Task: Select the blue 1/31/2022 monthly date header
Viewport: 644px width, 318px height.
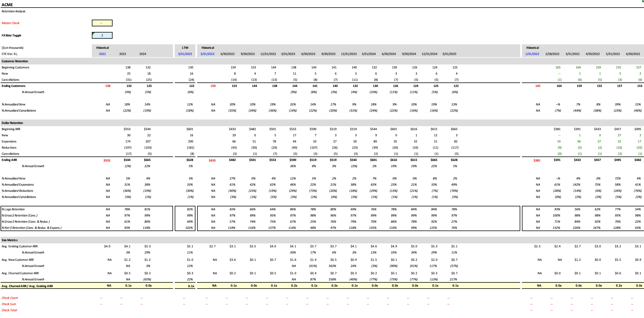Action: click(532, 54)
